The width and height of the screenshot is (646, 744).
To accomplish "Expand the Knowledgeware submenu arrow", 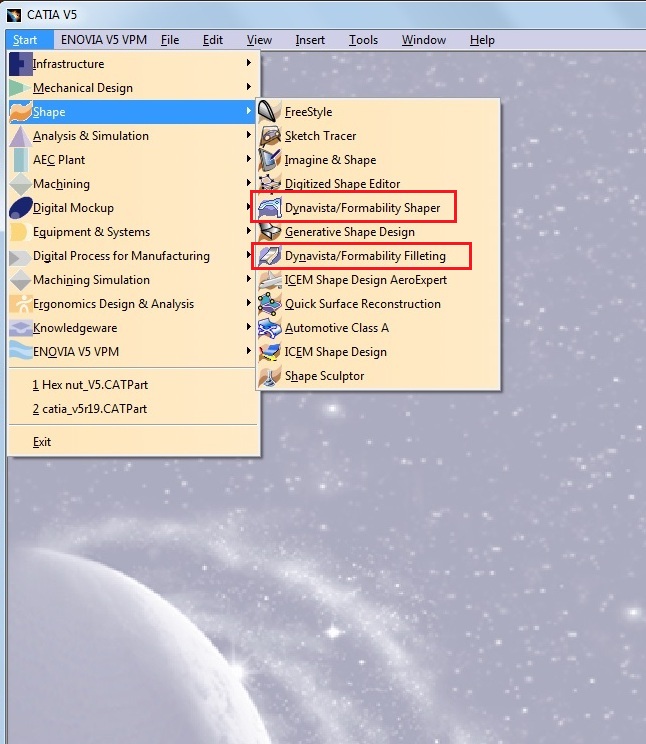I will [x=249, y=327].
